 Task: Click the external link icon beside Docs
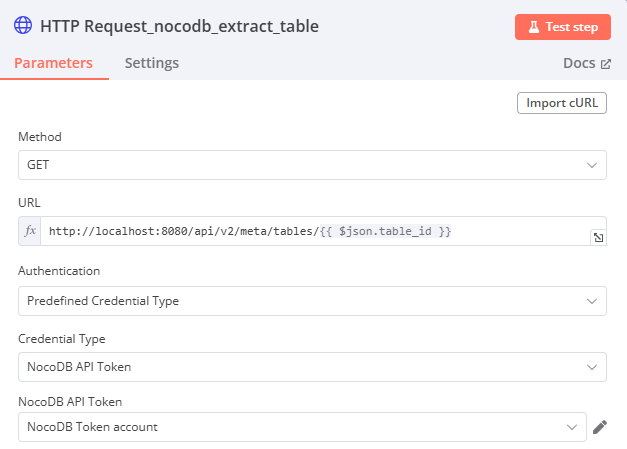coord(605,64)
